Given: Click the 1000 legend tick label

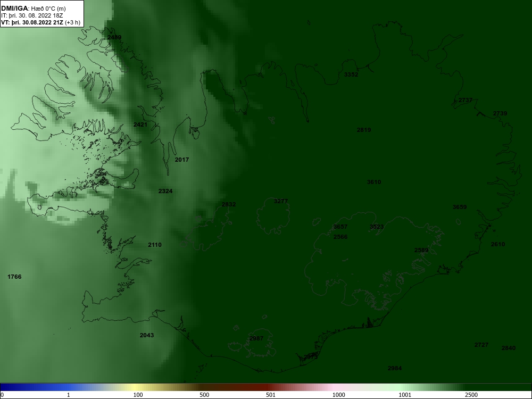Looking at the screenshot, I should [x=338, y=395].
